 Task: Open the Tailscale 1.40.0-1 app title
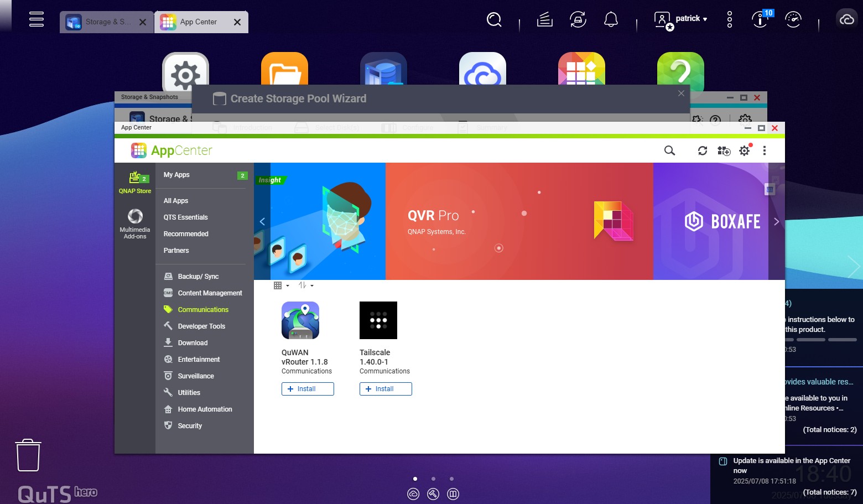coord(375,357)
